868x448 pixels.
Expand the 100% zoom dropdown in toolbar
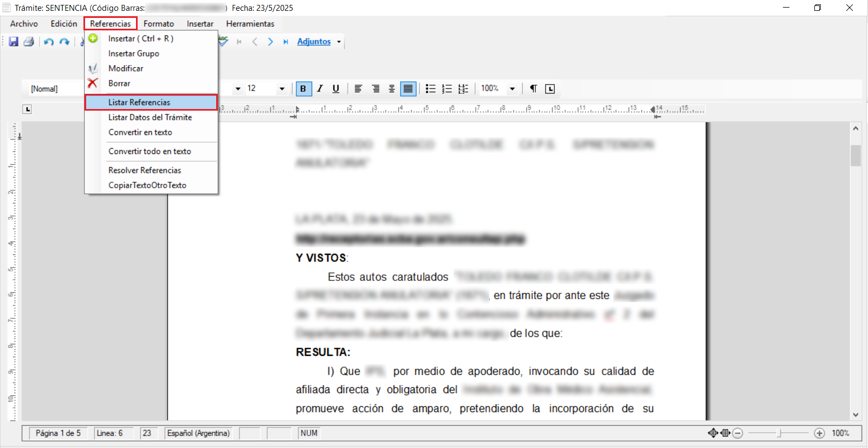(512, 89)
